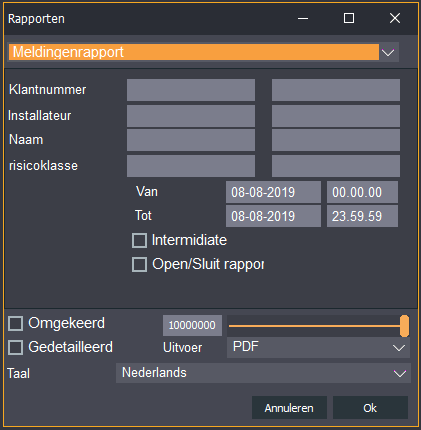The image size is (421, 430).
Task: Click the second risicoklasse input field
Action: tap(336, 166)
